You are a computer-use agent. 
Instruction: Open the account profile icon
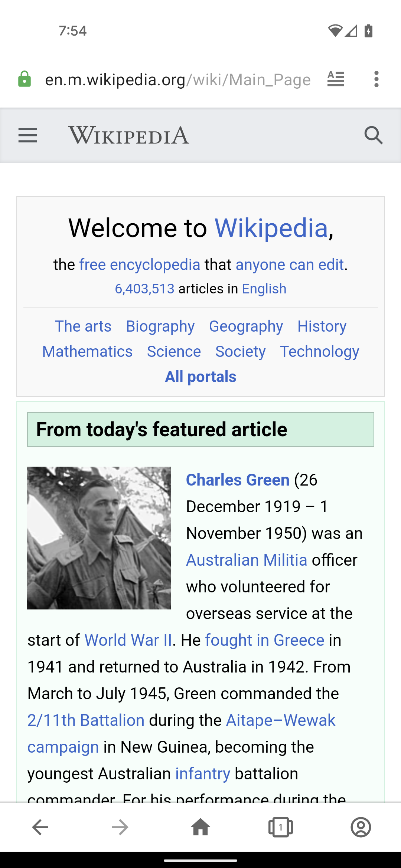361,827
